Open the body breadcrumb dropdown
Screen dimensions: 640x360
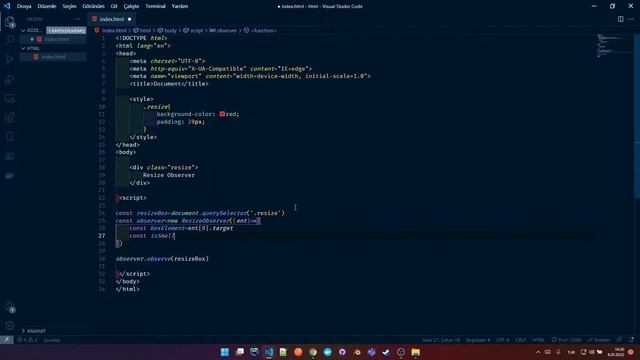(167, 31)
